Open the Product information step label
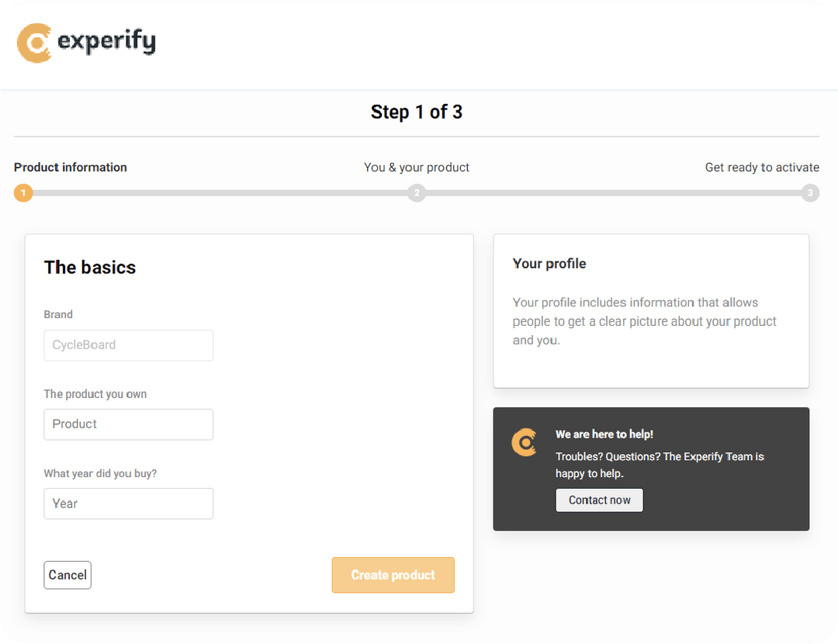Viewport: 838px width, 644px height. click(x=71, y=168)
